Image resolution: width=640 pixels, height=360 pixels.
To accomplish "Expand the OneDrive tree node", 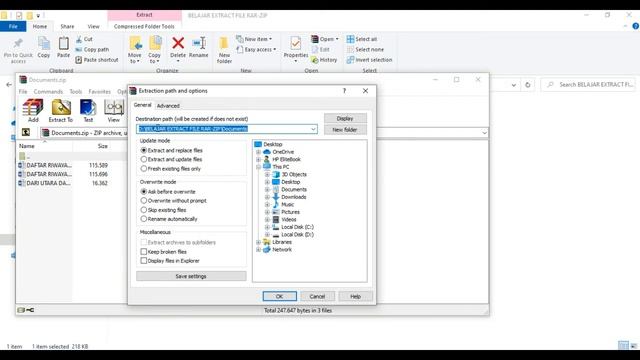I will click(x=258, y=152).
